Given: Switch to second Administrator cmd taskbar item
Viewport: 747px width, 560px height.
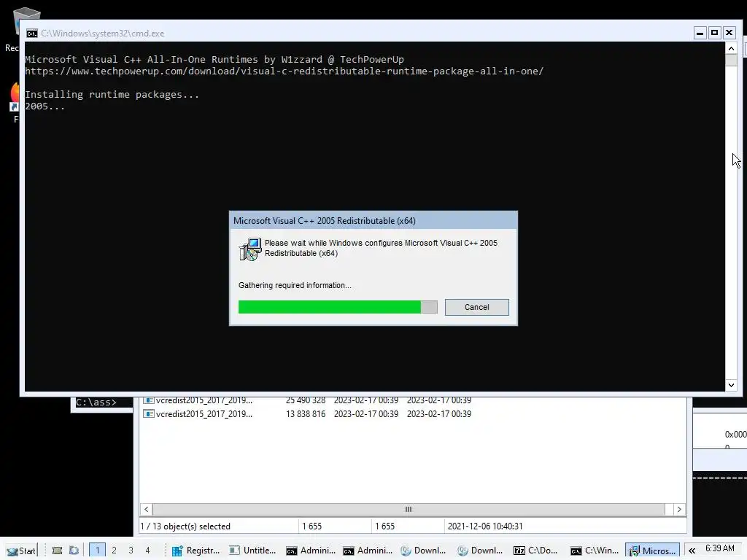Looking at the screenshot, I should 367,551.
